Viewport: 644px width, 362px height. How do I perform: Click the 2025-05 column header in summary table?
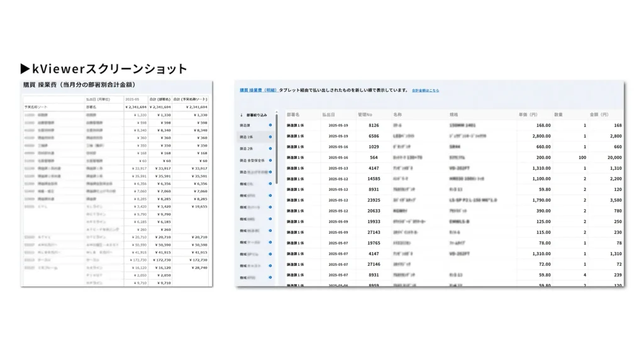point(133,99)
